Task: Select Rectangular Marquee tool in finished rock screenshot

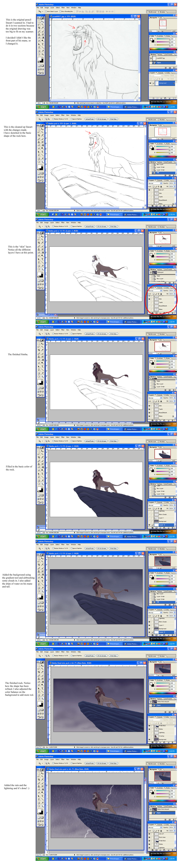Action: (x=39, y=666)
